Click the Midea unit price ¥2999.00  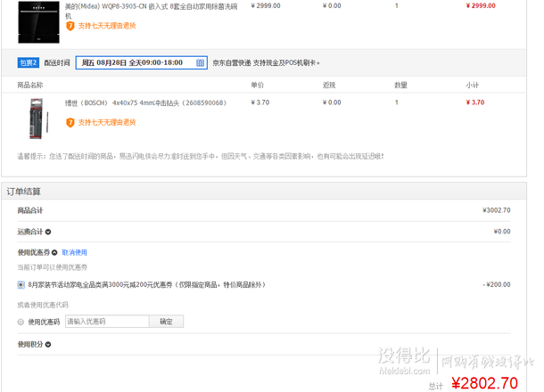(x=266, y=6)
